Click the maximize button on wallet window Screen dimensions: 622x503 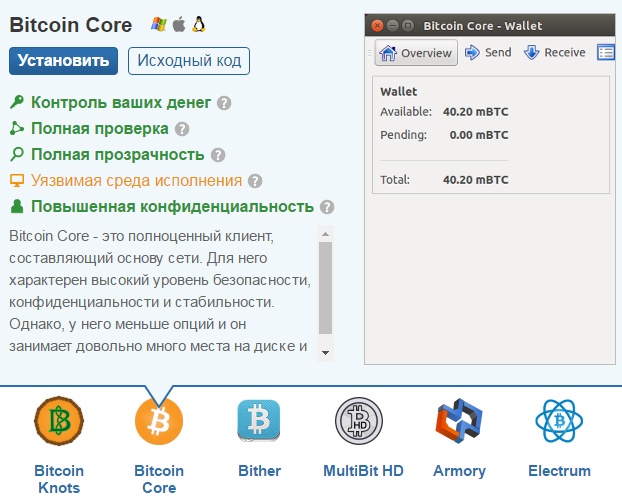(407, 26)
